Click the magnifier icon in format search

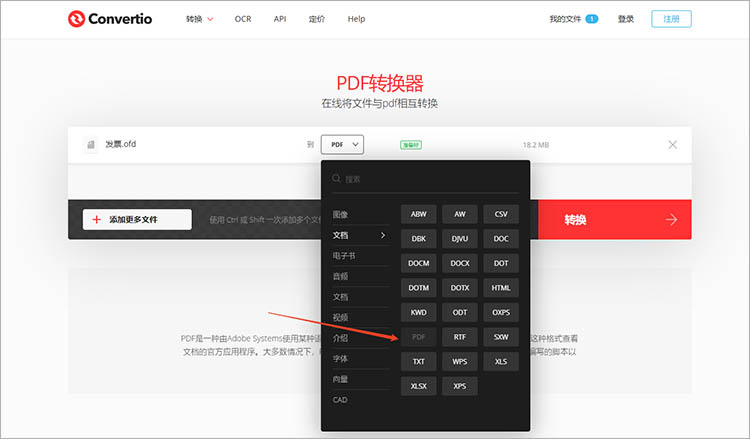coord(336,178)
